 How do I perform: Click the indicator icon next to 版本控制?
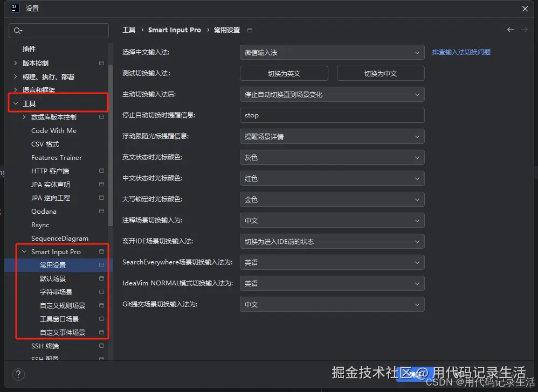pos(101,63)
